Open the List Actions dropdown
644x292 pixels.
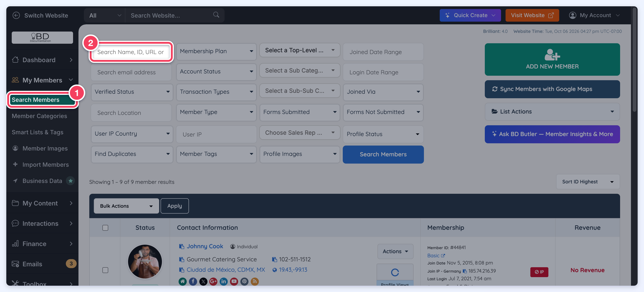(x=552, y=111)
